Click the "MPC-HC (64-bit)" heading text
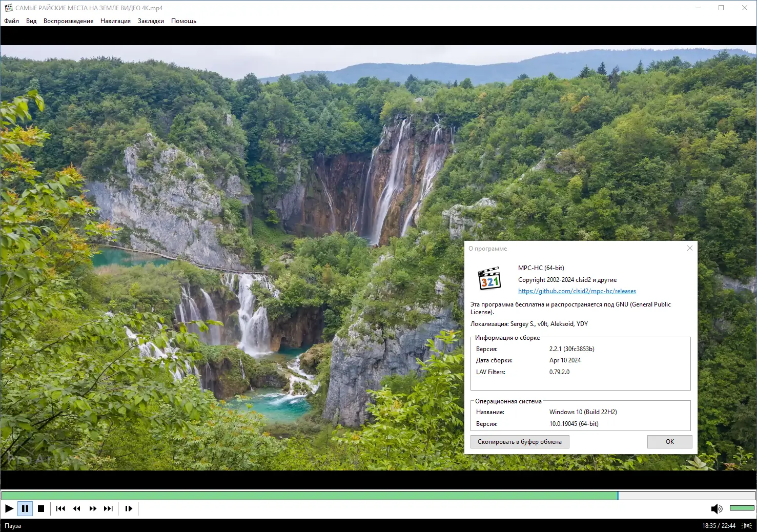Screen dimensions: 757x532 tap(541, 268)
